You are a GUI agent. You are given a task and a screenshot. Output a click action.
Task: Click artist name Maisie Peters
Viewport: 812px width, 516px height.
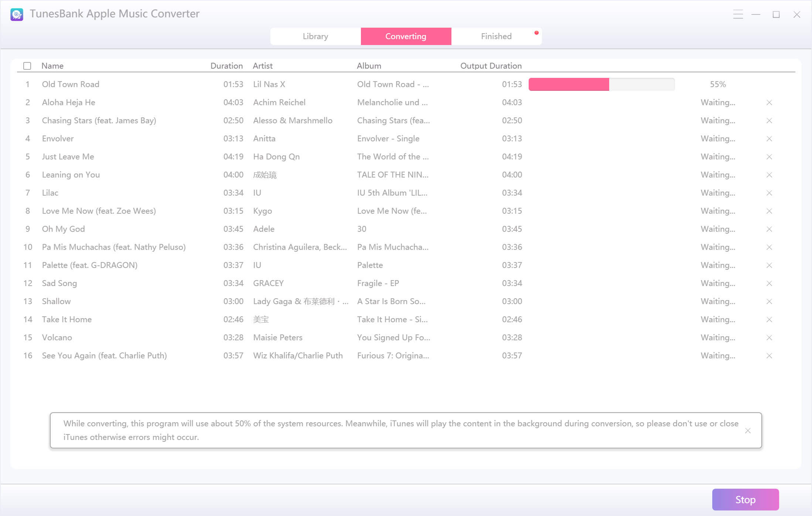[278, 337]
